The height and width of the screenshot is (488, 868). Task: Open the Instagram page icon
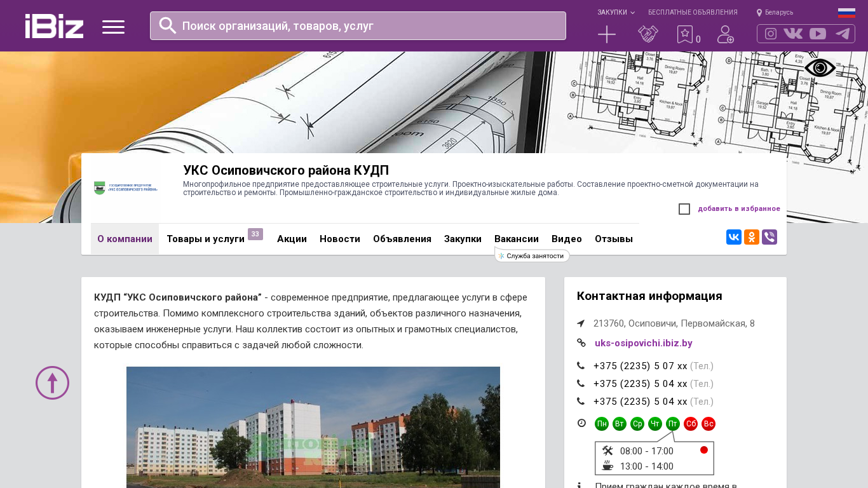pyautogui.click(x=771, y=34)
